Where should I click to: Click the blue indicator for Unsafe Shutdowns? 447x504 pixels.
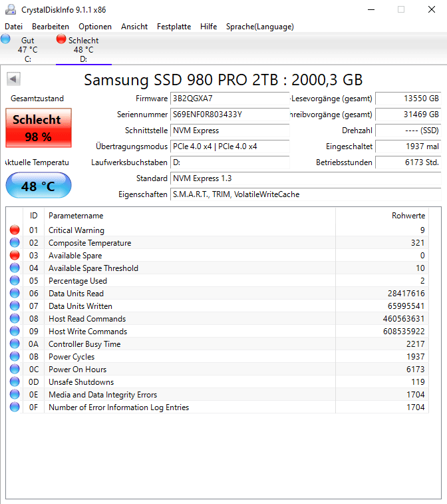(x=15, y=381)
